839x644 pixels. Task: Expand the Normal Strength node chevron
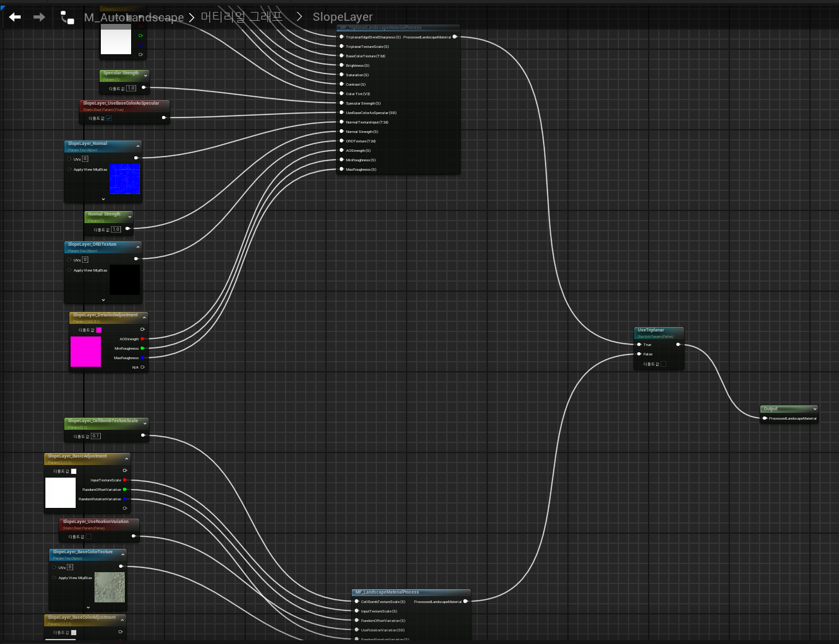130,217
